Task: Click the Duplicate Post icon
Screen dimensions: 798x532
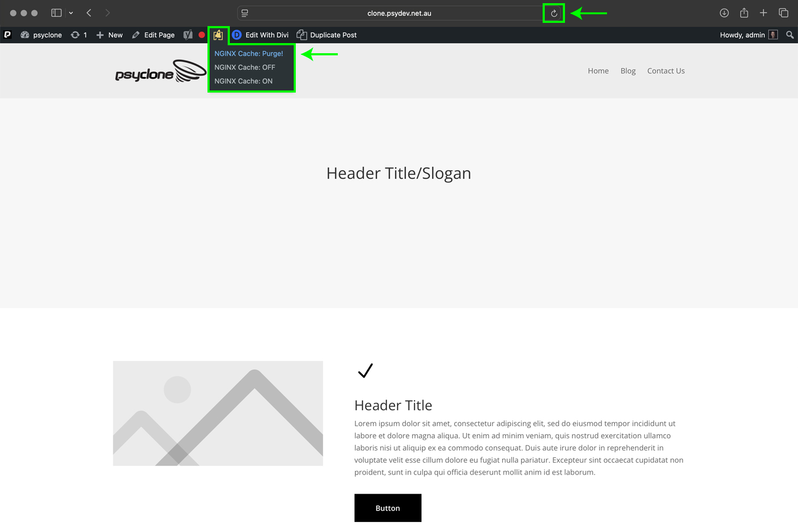Action: pyautogui.click(x=302, y=35)
